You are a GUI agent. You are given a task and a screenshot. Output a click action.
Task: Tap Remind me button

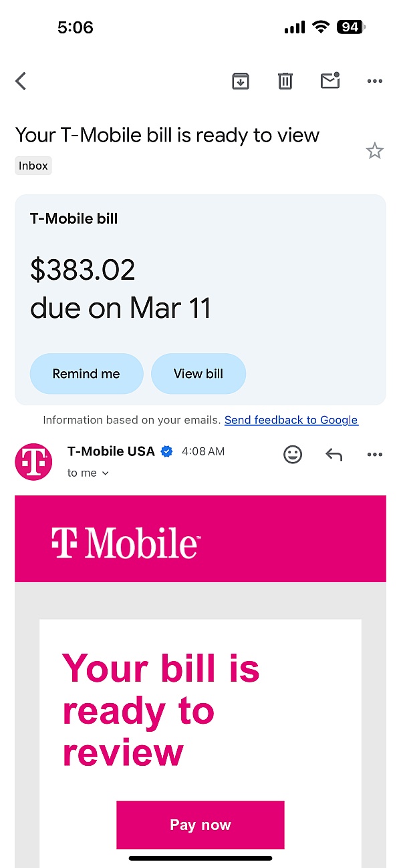pos(86,374)
